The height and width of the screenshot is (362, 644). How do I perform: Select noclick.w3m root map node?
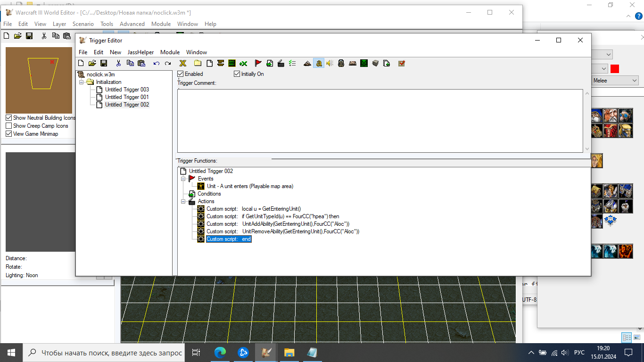click(x=100, y=74)
